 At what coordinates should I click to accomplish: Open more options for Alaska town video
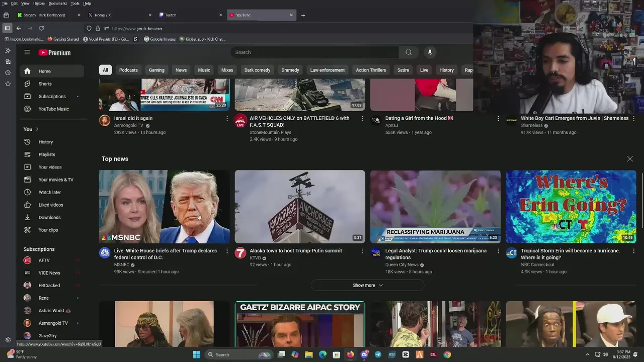pos(363,251)
